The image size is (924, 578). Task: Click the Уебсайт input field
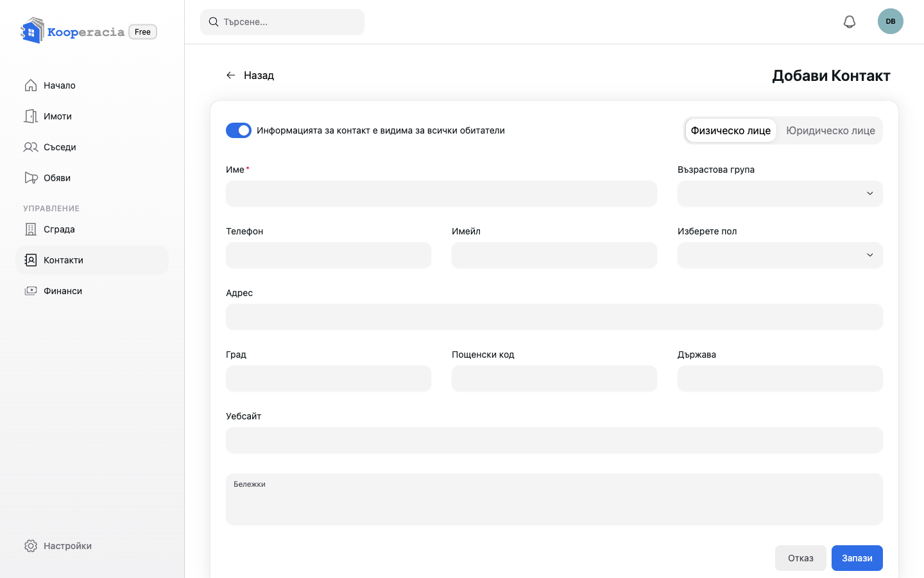click(554, 440)
